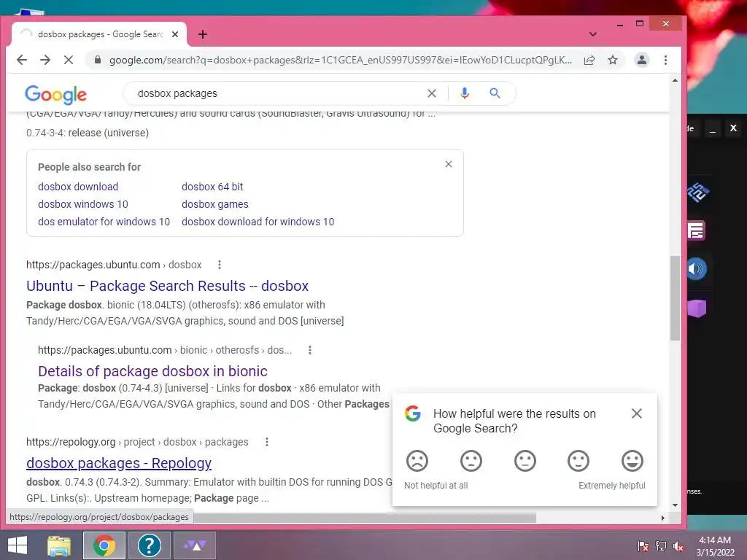Screen dimensions: 747x560
Task: Rate results Extremely helpful face
Action: [632, 461]
